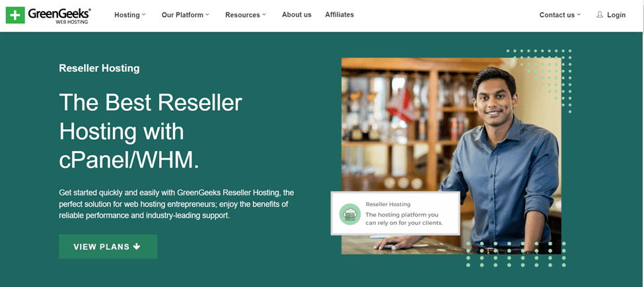The image size is (644, 287).
Task: Click the Resources menu label
Action: (242, 15)
